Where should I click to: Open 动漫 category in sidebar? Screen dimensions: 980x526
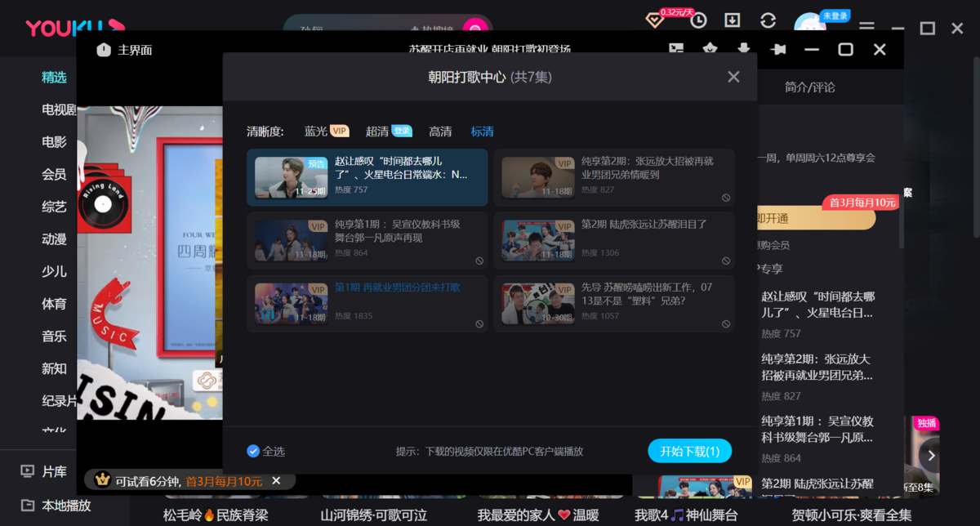point(54,239)
